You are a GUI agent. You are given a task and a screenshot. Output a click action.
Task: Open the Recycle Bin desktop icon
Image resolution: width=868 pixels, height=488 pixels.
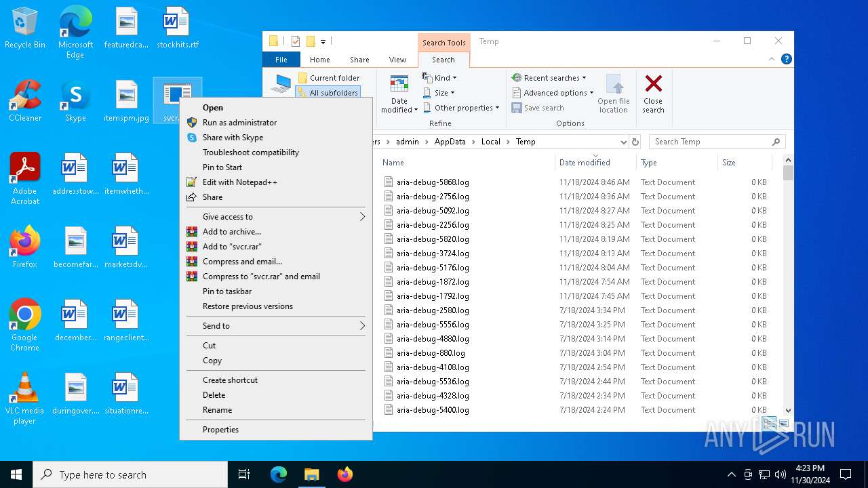coord(25,28)
